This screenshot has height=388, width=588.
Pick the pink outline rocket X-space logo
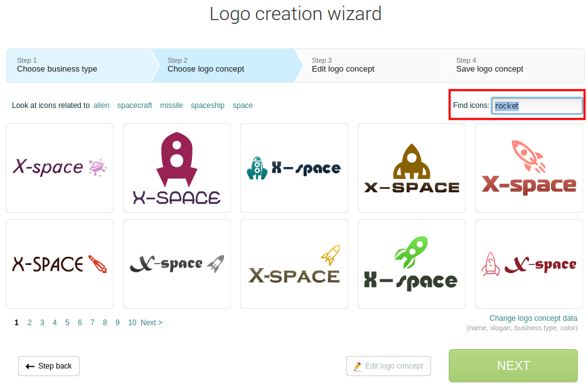529,264
